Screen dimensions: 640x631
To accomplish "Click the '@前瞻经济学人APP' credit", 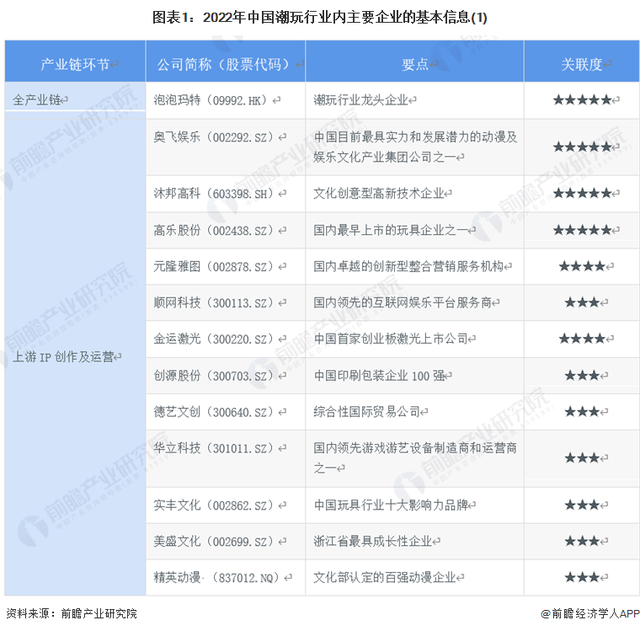I will pyautogui.click(x=590, y=613).
